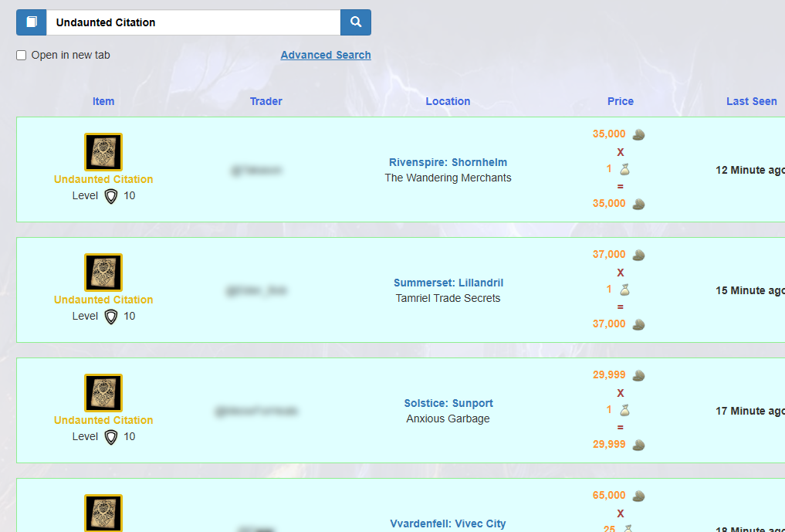This screenshot has height=532, width=785.
Task: Click the blurred trader name in Lillandril row
Action: 256,290
